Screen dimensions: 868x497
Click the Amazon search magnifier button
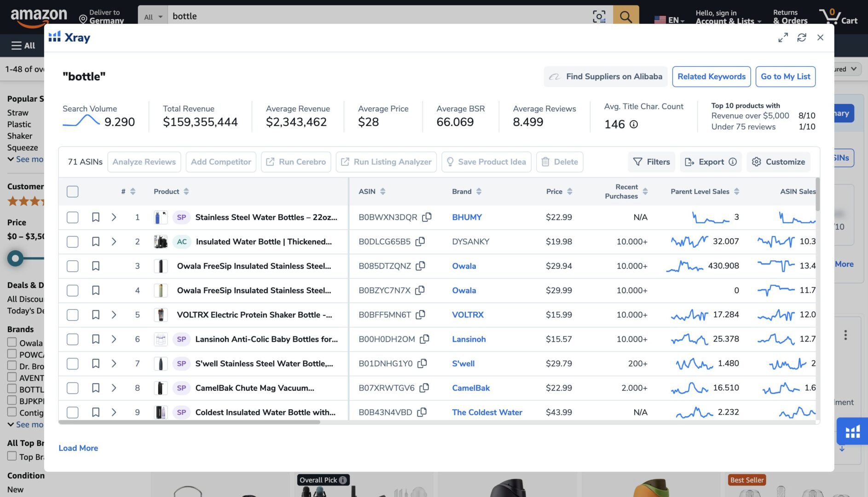tap(625, 17)
